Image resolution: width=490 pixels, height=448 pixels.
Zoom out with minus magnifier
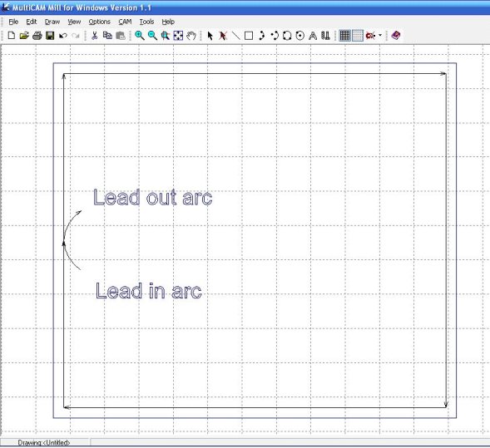(152, 36)
